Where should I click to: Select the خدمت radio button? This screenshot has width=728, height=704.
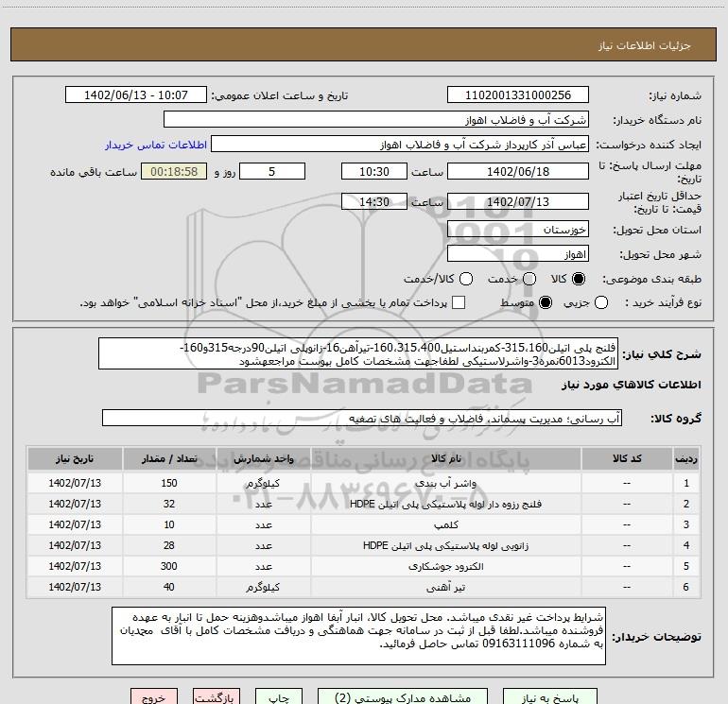[529, 279]
